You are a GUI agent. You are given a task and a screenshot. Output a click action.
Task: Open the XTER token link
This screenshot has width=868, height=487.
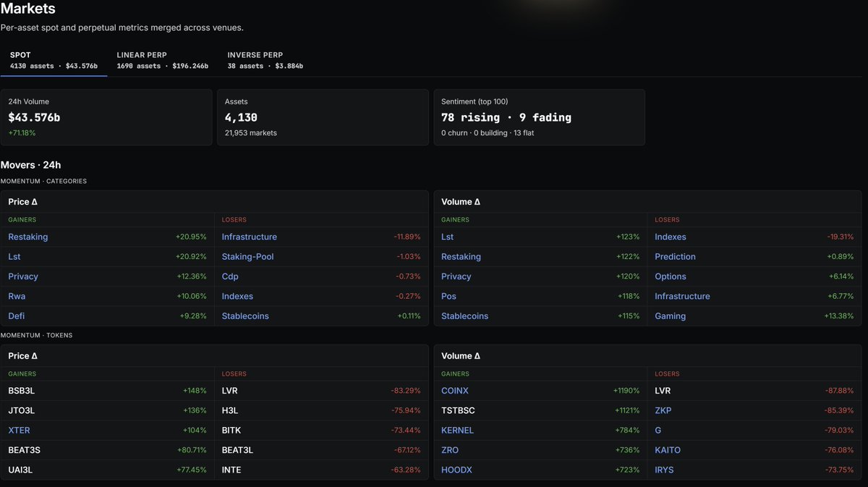tap(20, 430)
